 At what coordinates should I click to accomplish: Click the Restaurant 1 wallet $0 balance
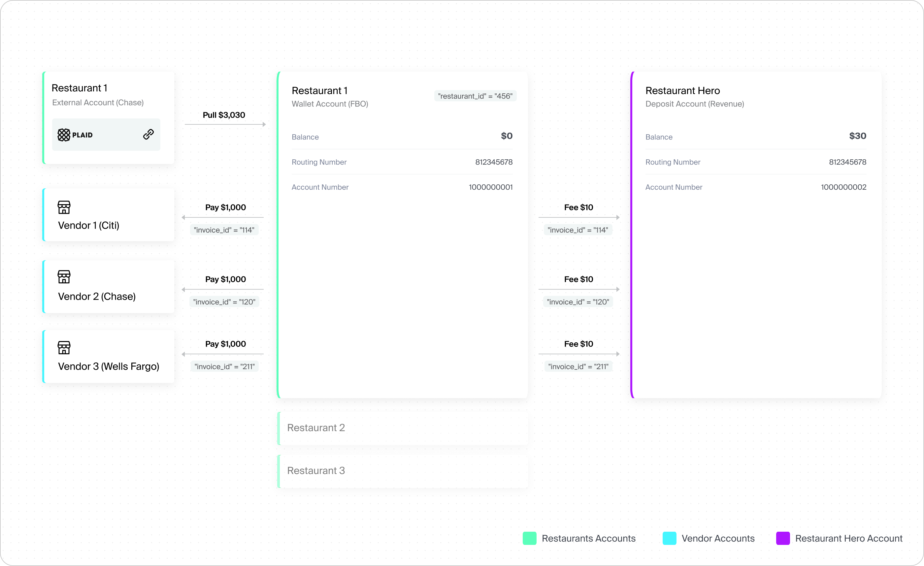pos(507,136)
